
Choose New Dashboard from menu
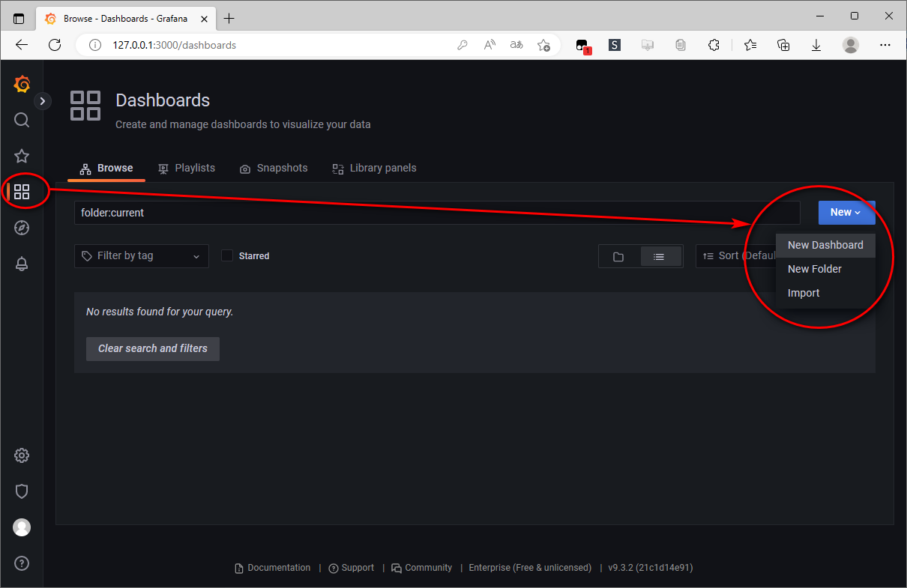click(825, 245)
